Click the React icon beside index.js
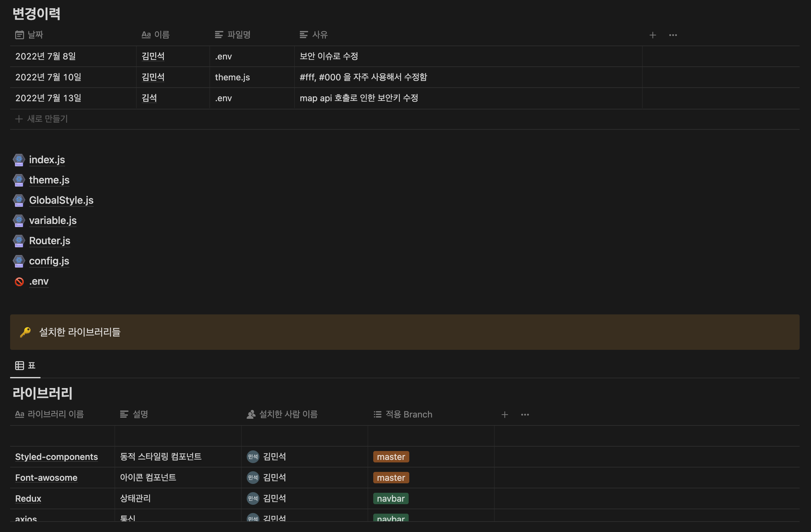 click(19, 160)
